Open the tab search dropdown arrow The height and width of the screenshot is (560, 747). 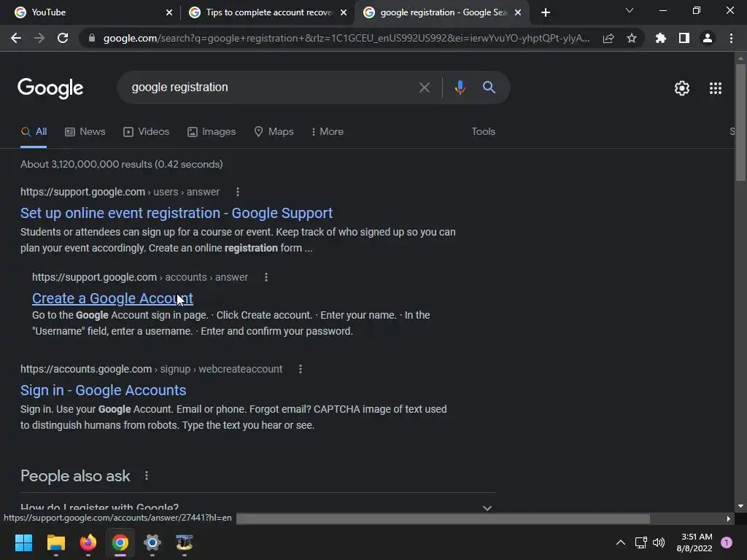click(x=630, y=10)
